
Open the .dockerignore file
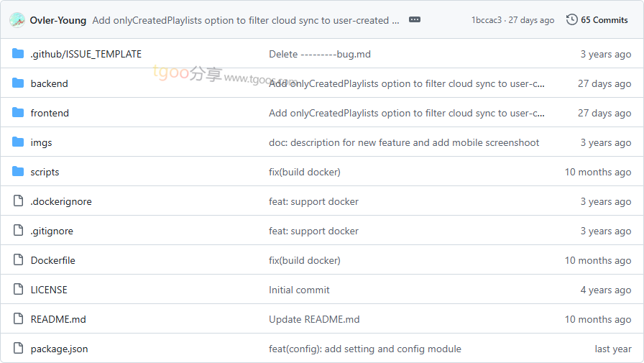(x=61, y=201)
